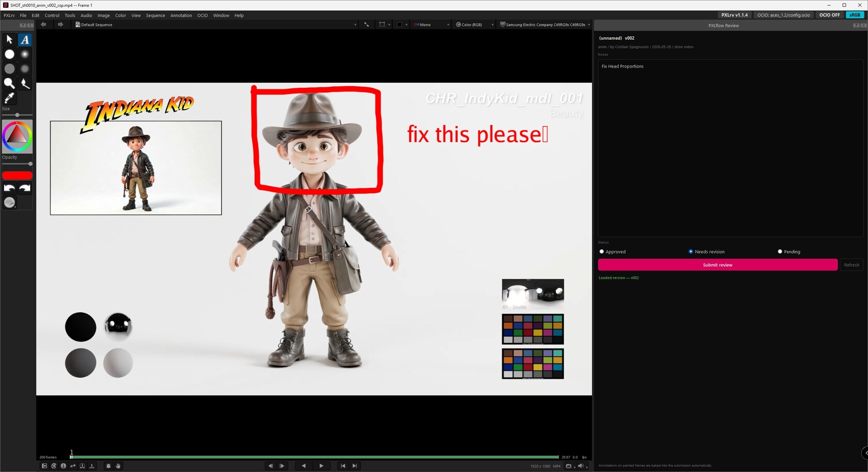Image resolution: width=868 pixels, height=472 pixels.
Task: Open the Tools menu
Action: coord(70,15)
